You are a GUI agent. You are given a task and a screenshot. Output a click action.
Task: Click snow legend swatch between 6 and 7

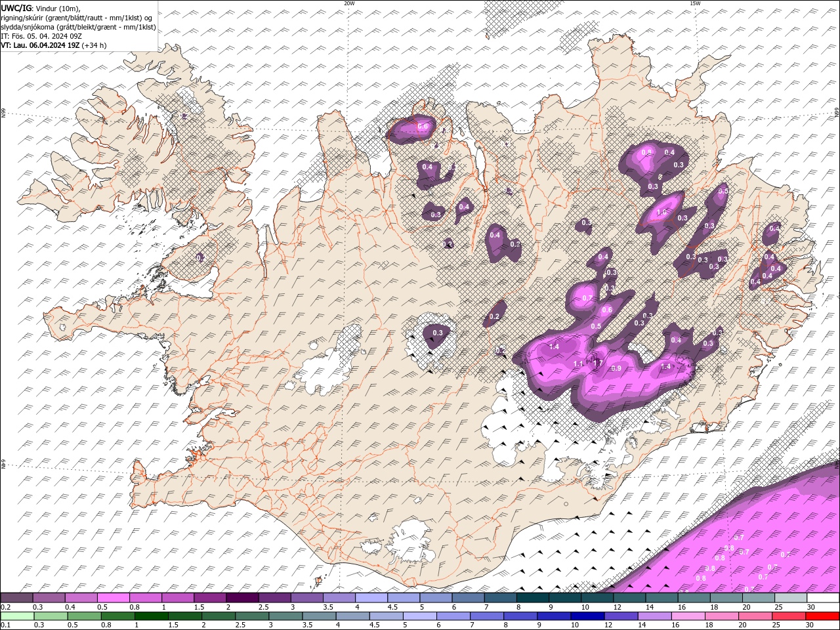pos(468,598)
